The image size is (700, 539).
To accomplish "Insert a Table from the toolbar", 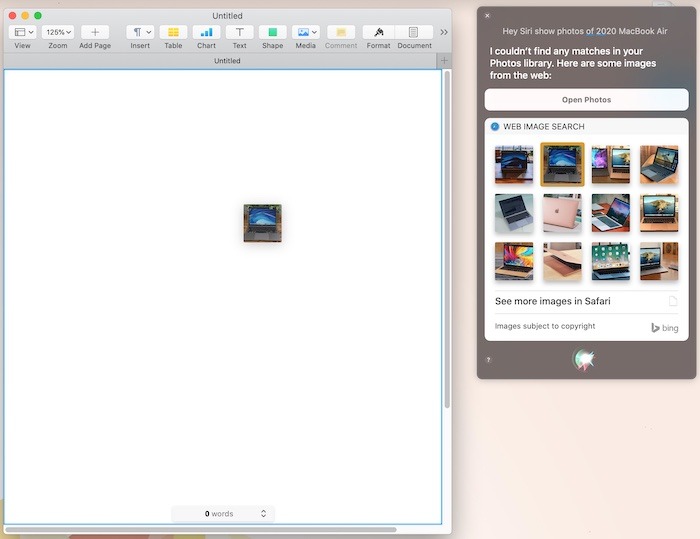I will point(173,32).
